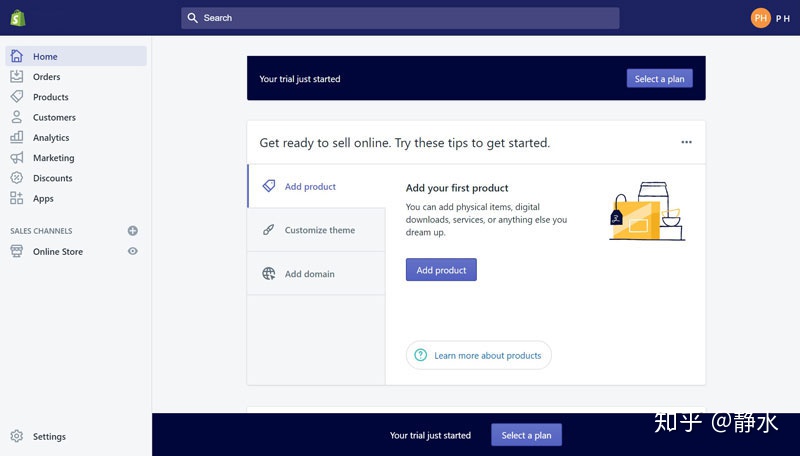The image size is (800, 456).
Task: Click the Discounts percent badge icon
Action: pos(17,178)
